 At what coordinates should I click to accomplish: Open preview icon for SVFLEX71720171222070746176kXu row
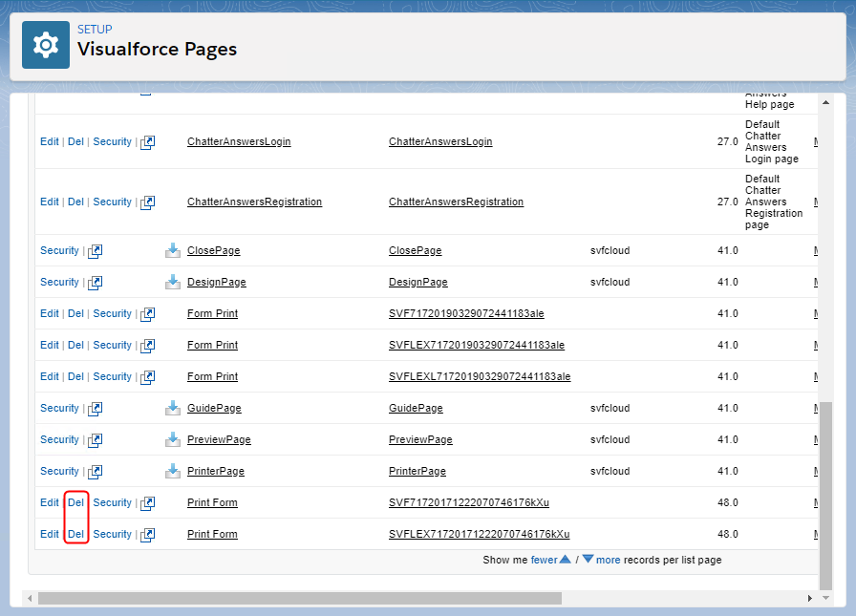point(147,535)
